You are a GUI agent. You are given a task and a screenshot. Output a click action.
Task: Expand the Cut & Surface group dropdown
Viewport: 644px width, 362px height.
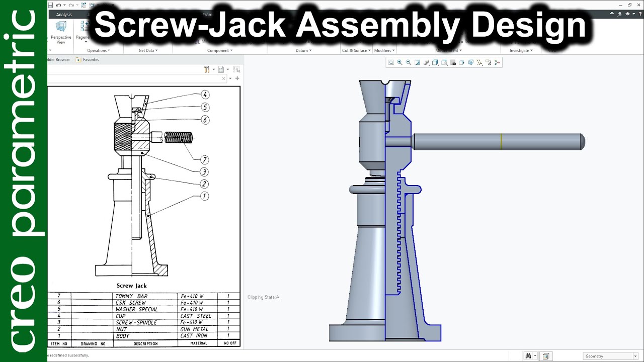point(356,50)
